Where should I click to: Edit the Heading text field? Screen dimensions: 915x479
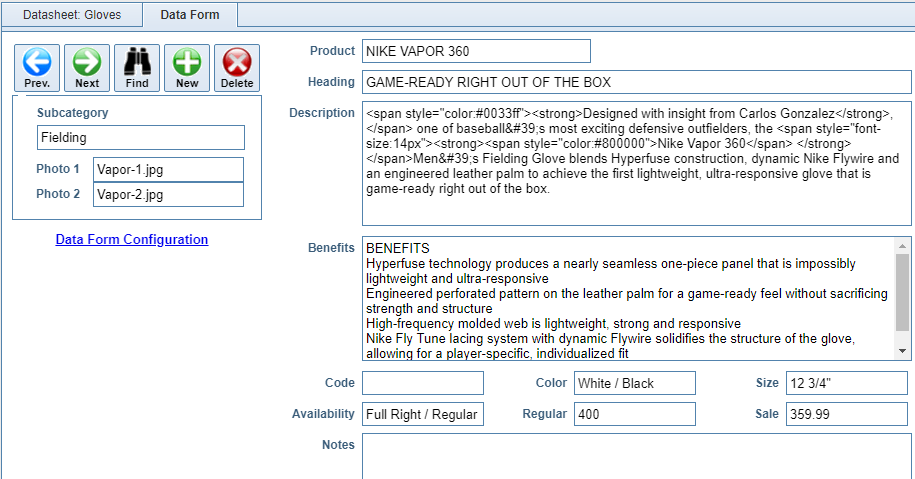[636, 82]
